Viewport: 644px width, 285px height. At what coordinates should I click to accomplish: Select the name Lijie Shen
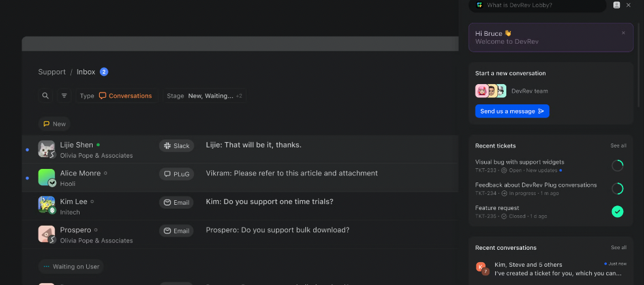click(77, 145)
